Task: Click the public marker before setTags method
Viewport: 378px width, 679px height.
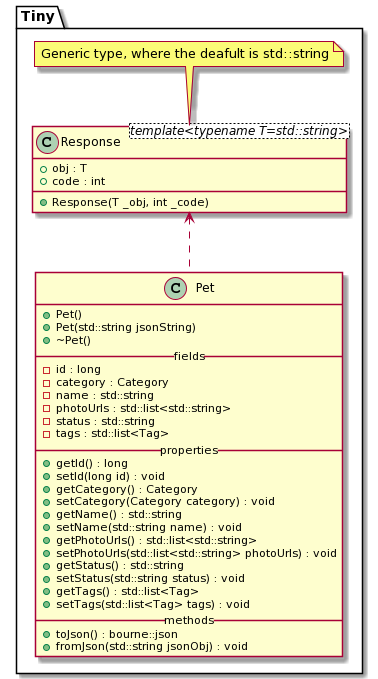Action: click(47, 605)
